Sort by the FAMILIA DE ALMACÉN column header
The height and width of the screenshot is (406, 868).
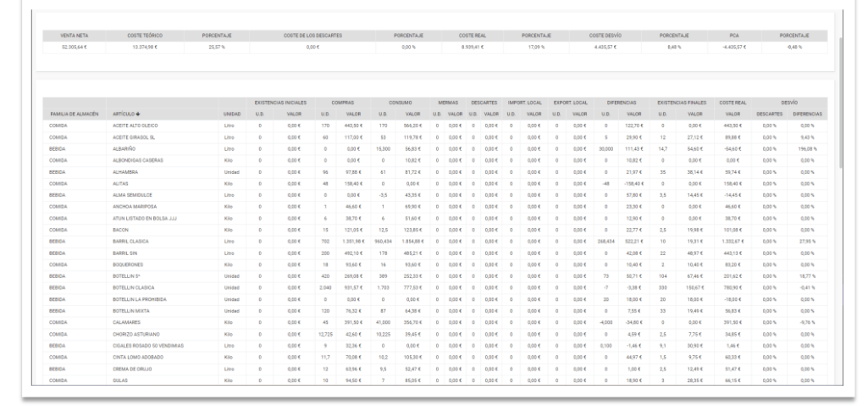click(75, 113)
